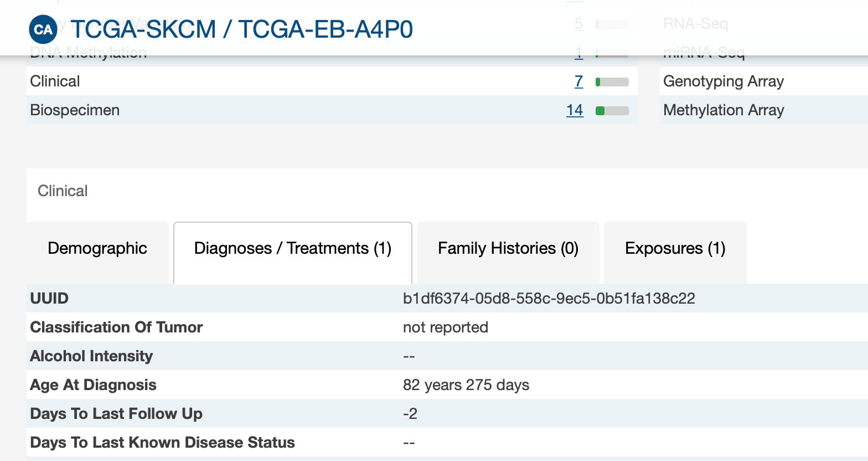Open the 14 Biospecimen files link
The height and width of the screenshot is (461, 868).
tap(575, 110)
